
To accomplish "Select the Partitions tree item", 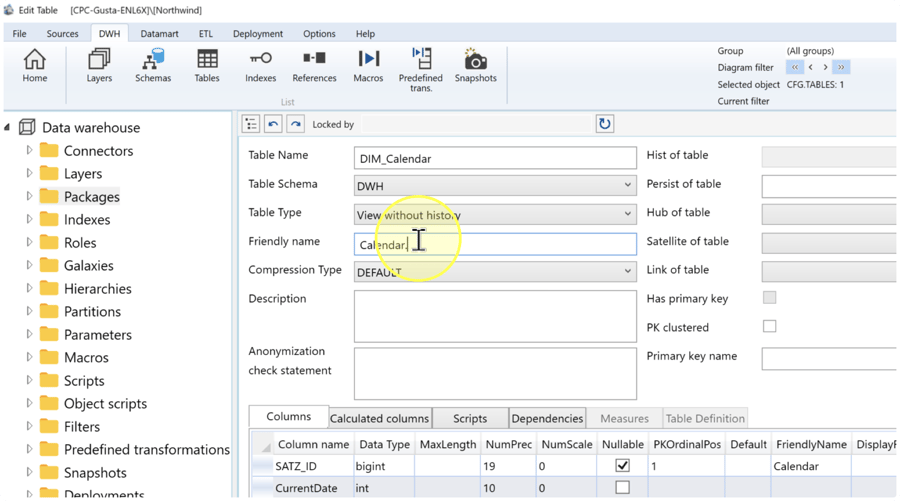I will (92, 312).
